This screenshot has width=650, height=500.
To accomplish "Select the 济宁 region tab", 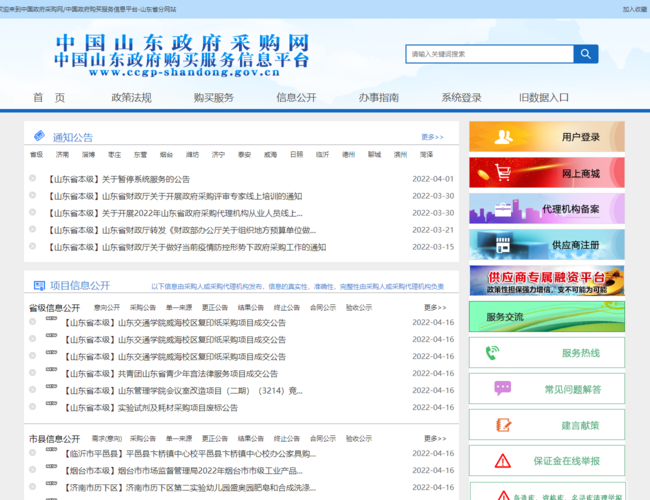I will tap(218, 154).
